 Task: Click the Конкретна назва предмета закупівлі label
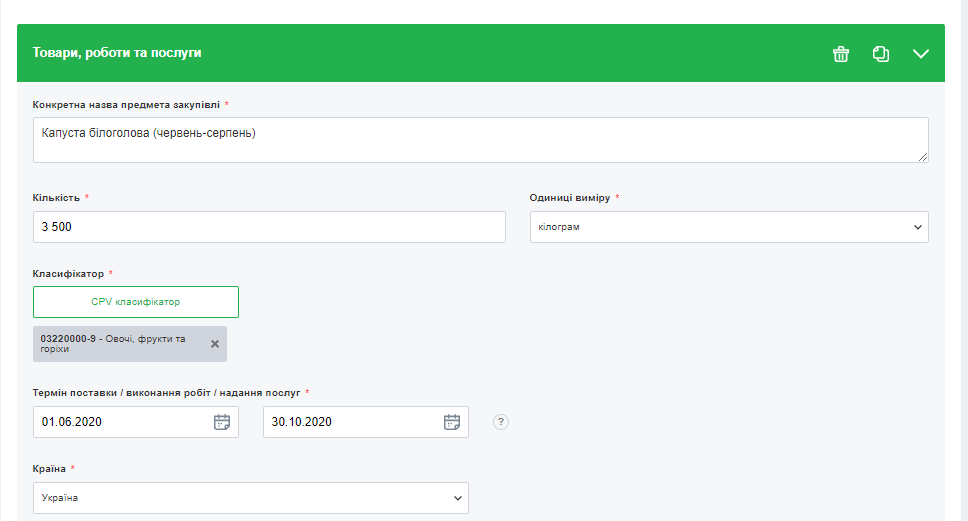[126, 104]
